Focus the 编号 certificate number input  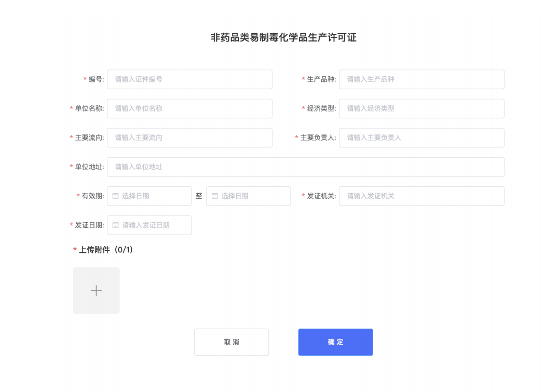(x=189, y=79)
